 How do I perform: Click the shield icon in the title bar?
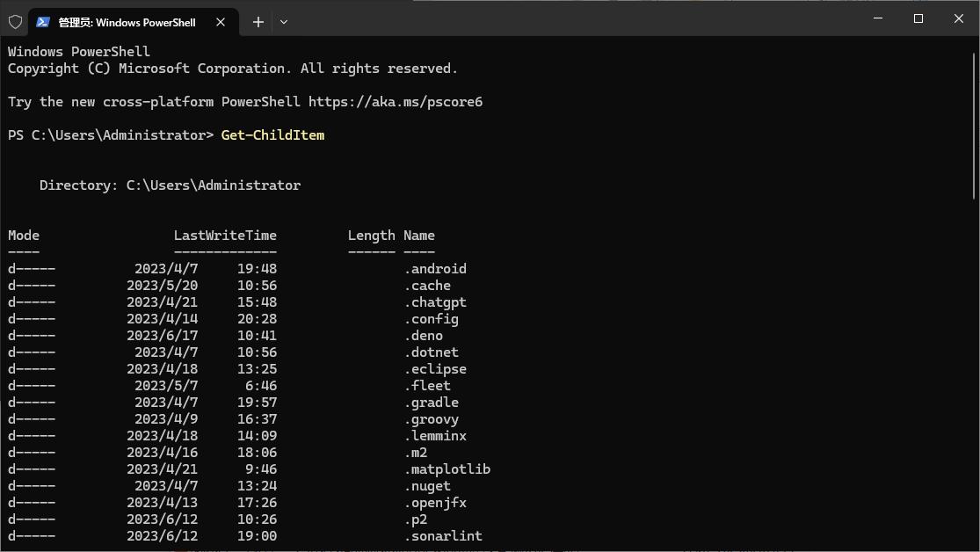click(x=15, y=21)
